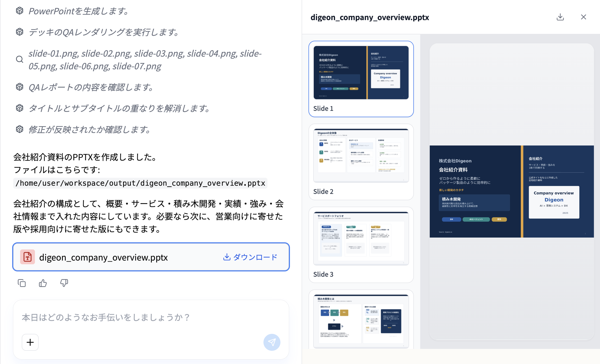The image size is (600, 364).
Task: Click the Slide 3 label text
Action: [323, 274]
